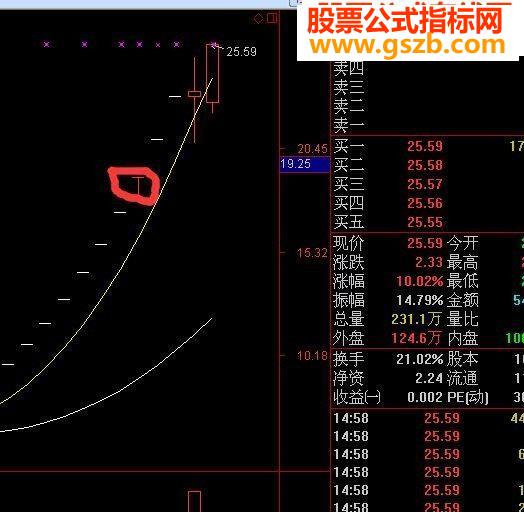Select the latest candlestick labeled 25.59
Screen dimensions: 524x512
click(213, 74)
